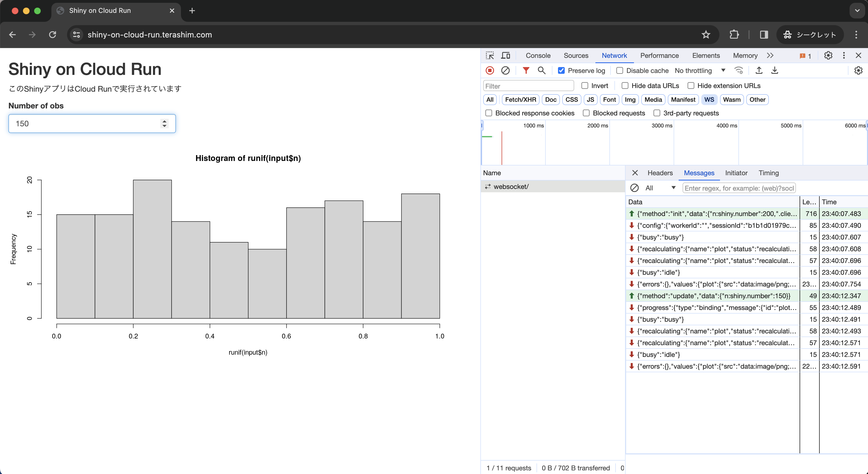Screen dimensions: 868x474
Task: Click the record/stop button in Network panel
Action: tap(490, 71)
